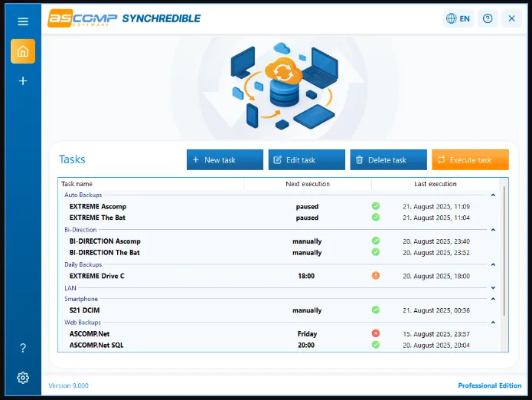This screenshot has width=532, height=400.
Task: Open the settings gear in sidebar
Action: [23, 378]
